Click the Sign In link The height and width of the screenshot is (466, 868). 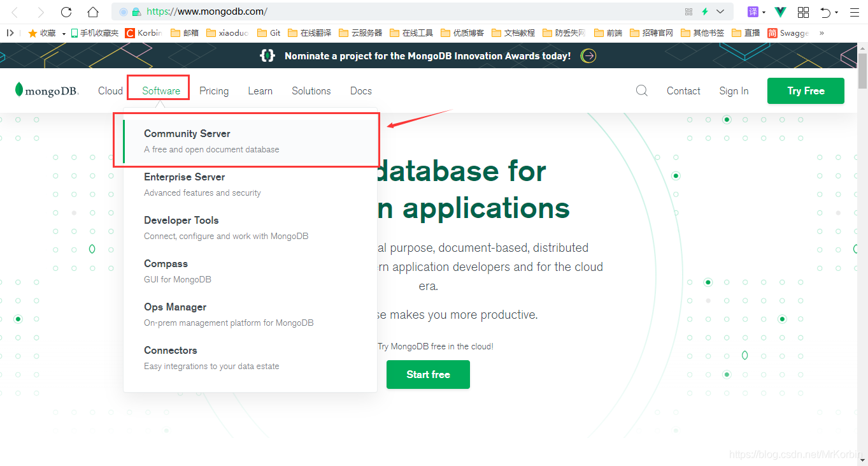734,91
